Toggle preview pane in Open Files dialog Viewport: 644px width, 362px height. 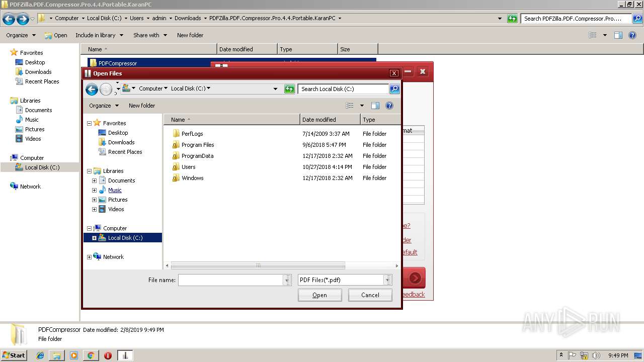point(375,106)
